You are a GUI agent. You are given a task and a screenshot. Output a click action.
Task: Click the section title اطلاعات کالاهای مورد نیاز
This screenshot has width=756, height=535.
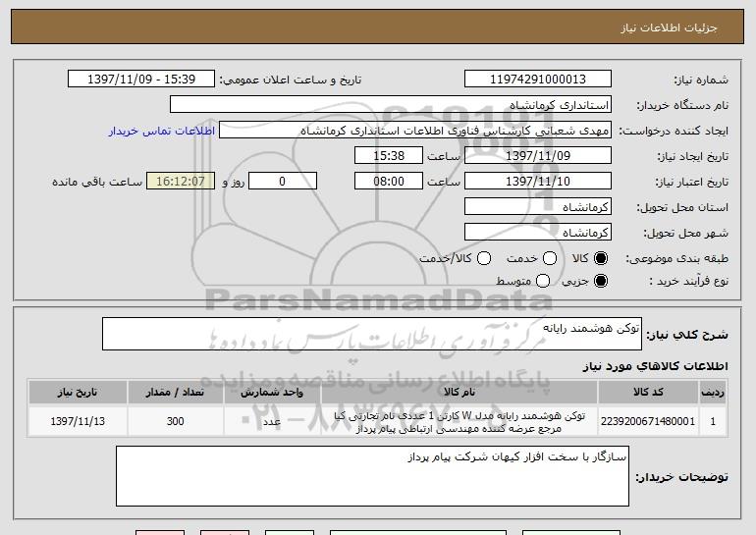tap(655, 366)
